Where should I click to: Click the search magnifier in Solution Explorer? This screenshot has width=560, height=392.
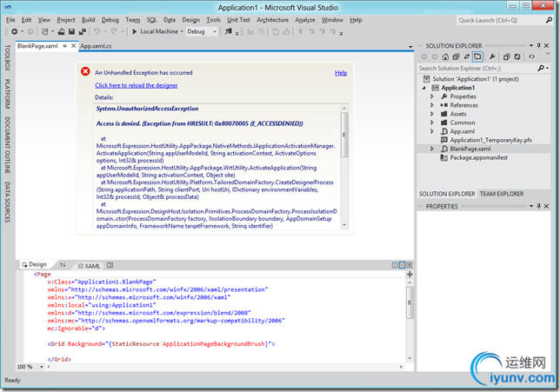542,68
